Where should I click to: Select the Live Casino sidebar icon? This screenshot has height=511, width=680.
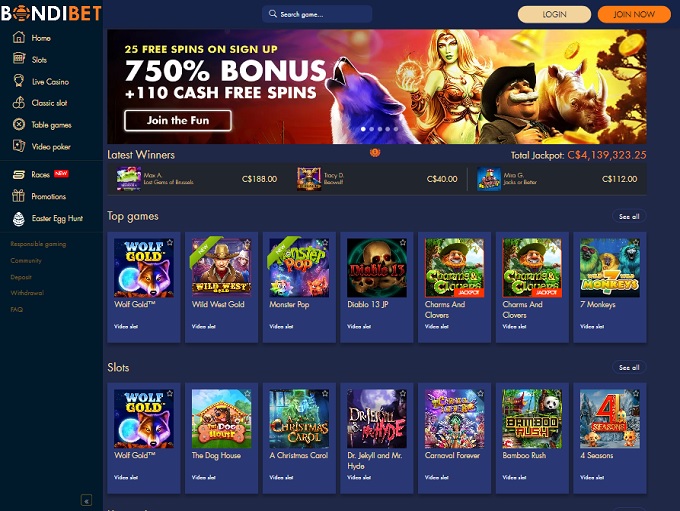tap(19, 81)
